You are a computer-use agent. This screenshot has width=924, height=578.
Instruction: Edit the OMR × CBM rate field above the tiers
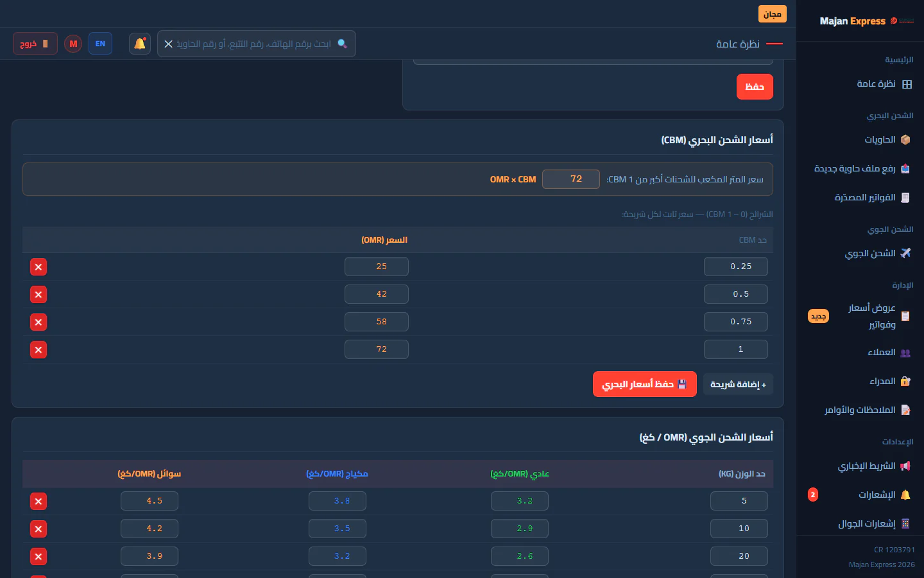[571, 179]
